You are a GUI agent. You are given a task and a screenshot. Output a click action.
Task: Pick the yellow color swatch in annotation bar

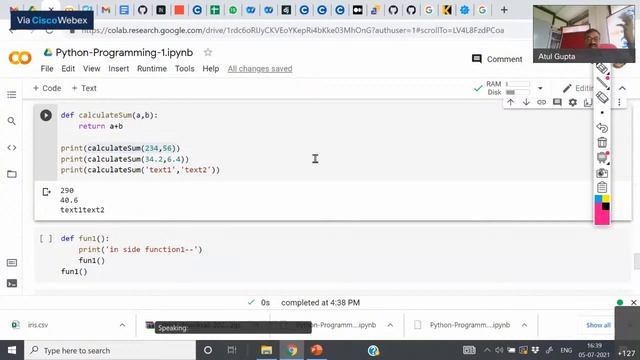coord(606,199)
